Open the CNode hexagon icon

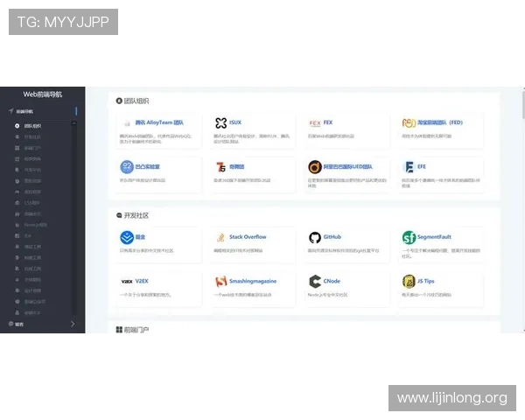(315, 282)
